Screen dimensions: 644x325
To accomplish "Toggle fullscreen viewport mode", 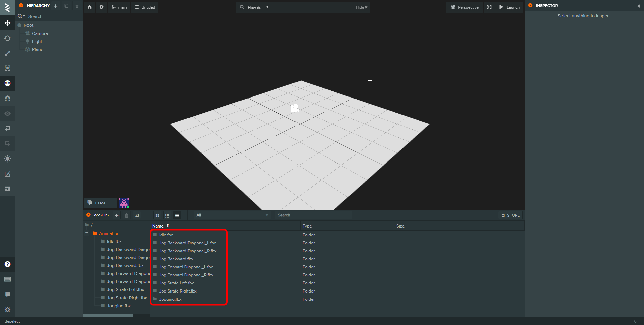I will pyautogui.click(x=489, y=7).
